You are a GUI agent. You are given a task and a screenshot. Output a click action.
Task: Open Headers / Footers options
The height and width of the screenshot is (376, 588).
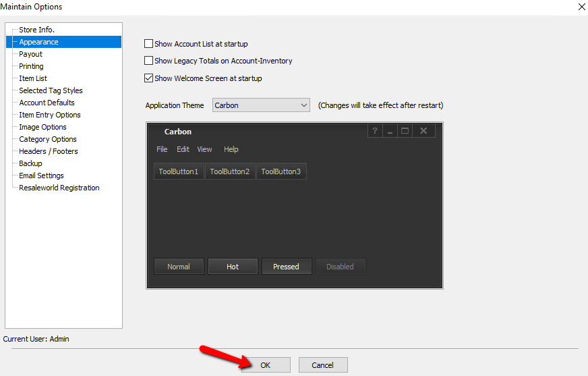click(x=49, y=151)
